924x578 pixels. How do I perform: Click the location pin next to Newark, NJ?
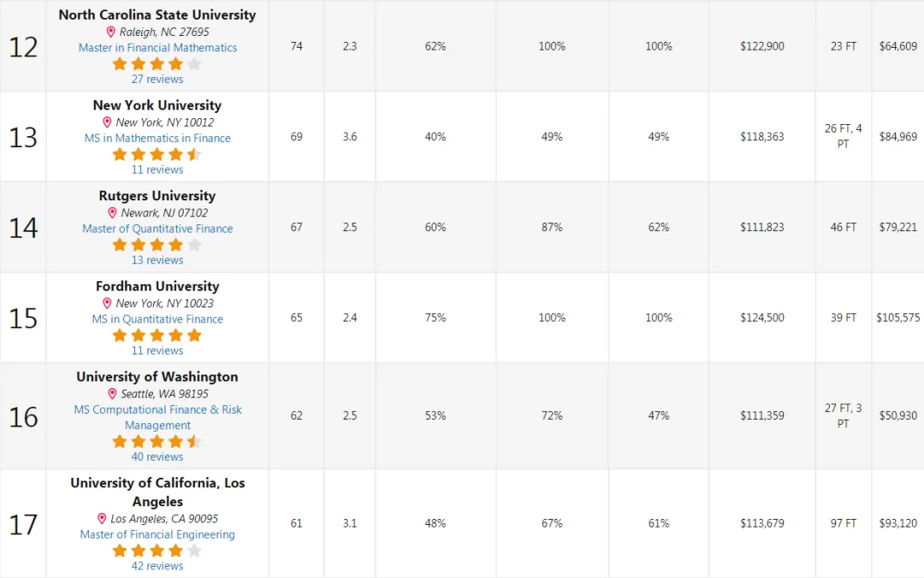click(113, 213)
